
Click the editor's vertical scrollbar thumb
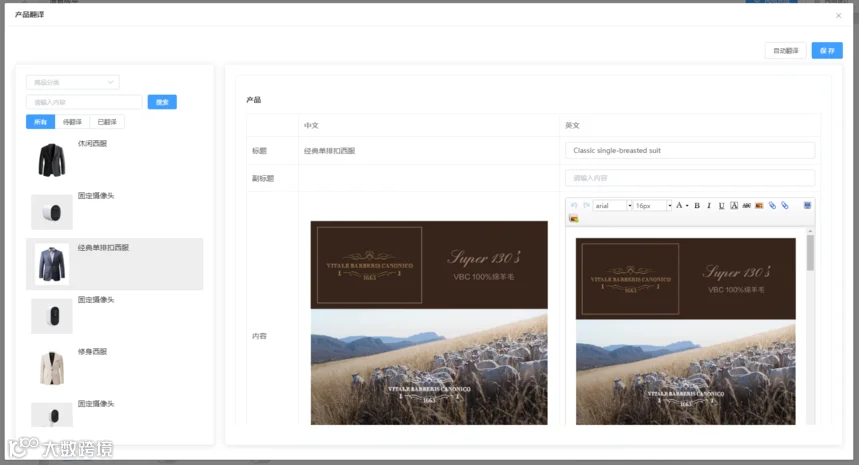810,252
